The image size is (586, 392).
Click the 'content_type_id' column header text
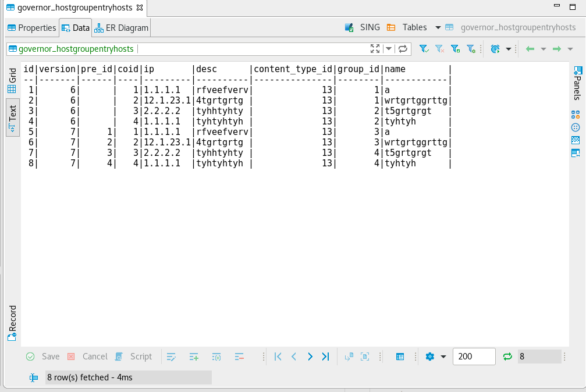293,69
